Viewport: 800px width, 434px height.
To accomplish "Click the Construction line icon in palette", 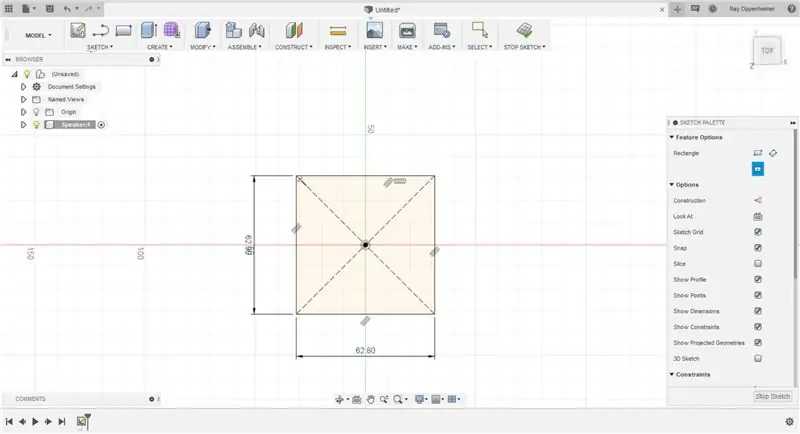I will pos(758,200).
